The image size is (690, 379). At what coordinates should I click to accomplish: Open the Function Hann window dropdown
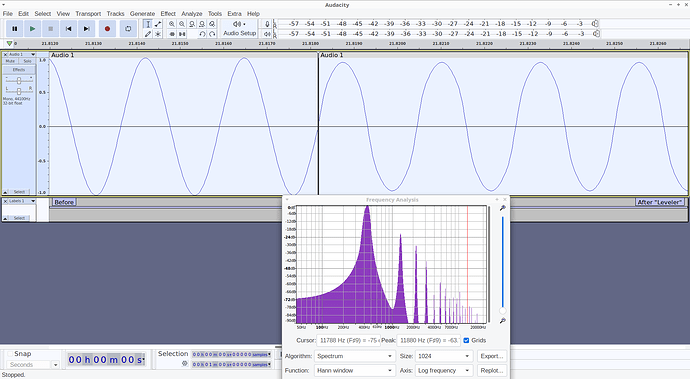click(x=354, y=371)
